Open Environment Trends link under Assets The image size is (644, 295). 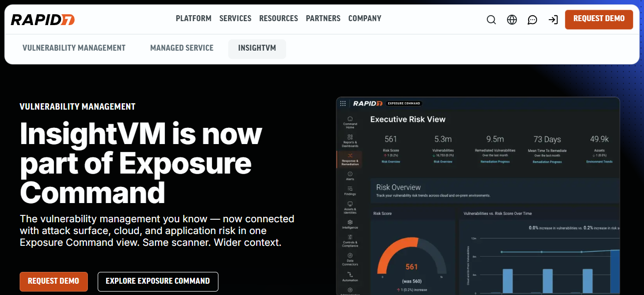click(599, 161)
